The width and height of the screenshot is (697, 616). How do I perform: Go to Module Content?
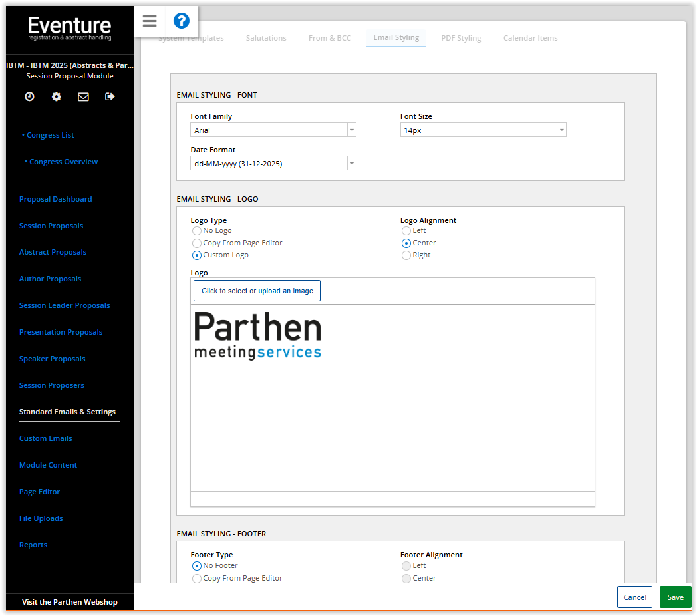click(x=49, y=466)
